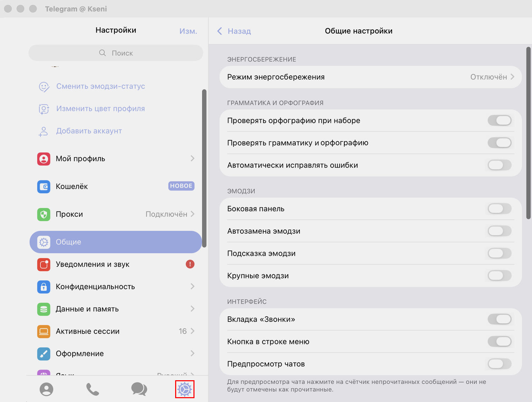Go back with the Назад button

pyautogui.click(x=235, y=31)
